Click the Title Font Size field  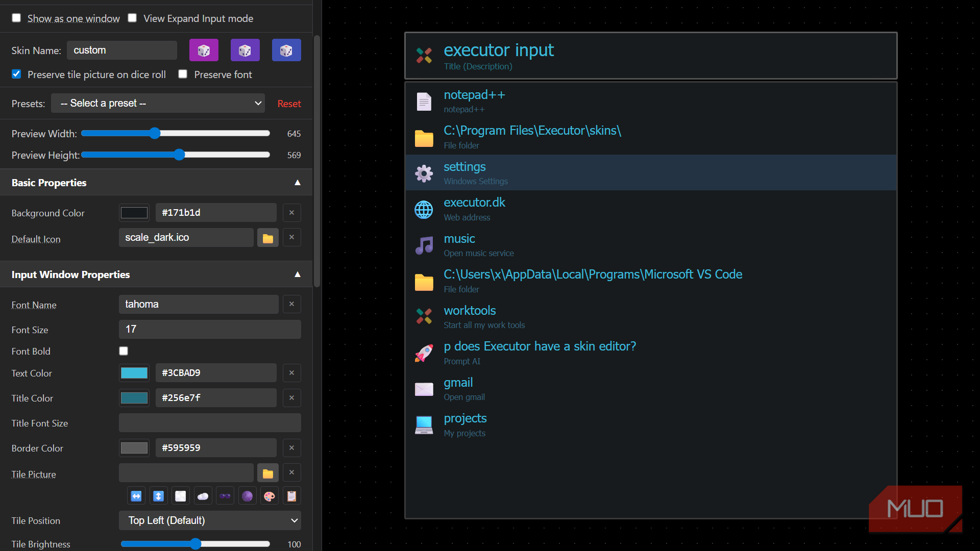click(210, 423)
